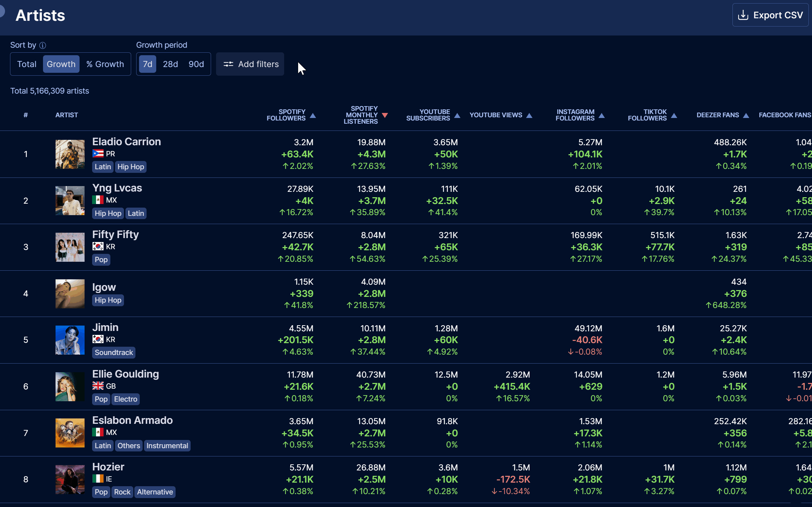Click the Spotify Followers sort arrow
The image size is (812, 507).
point(313,115)
